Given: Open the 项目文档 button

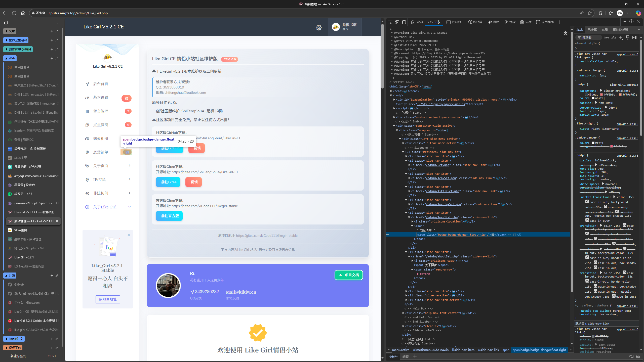Looking at the screenshot, I should click(349, 275).
